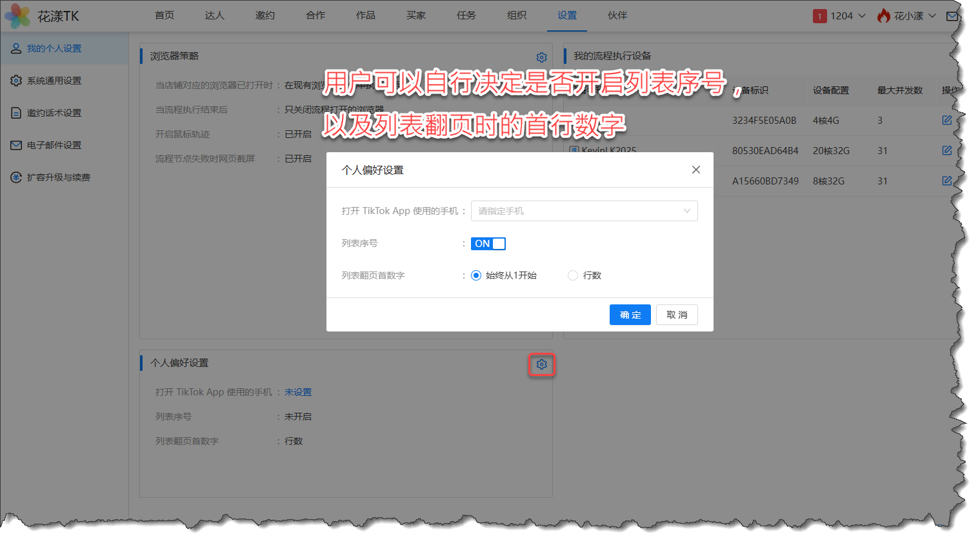The image size is (980, 543).
Task: Edit the device 3234F5E05A0B row
Action: tap(946, 121)
